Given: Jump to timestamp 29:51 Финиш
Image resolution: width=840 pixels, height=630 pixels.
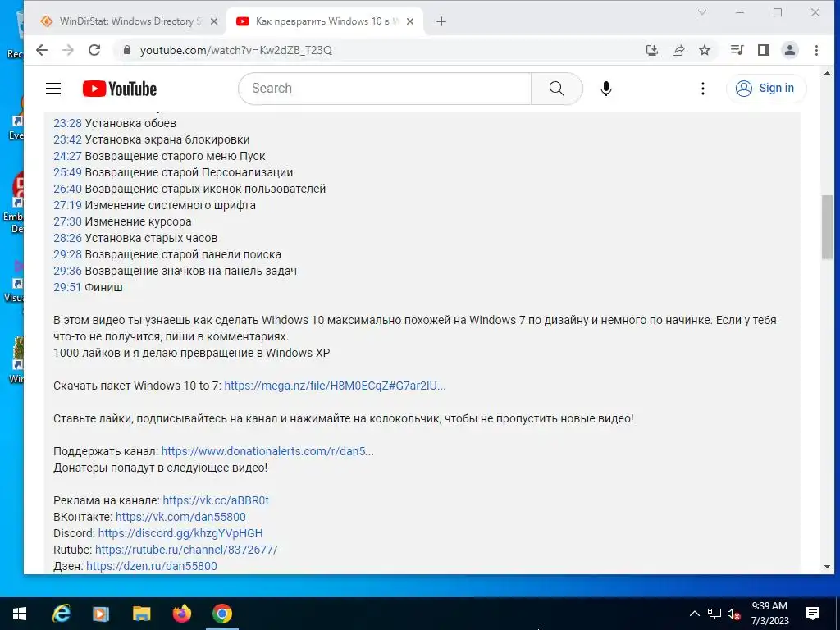Looking at the screenshot, I should pyautogui.click(x=67, y=287).
